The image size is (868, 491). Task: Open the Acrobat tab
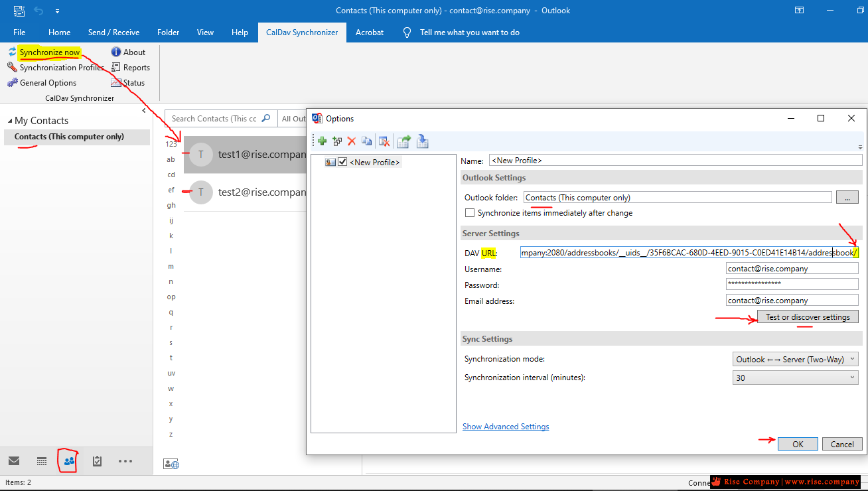click(370, 32)
